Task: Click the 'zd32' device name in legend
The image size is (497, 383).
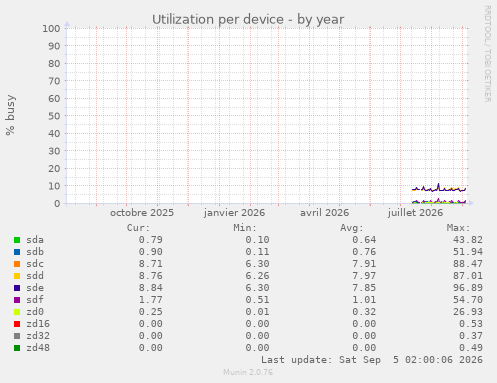Action: click(x=38, y=336)
